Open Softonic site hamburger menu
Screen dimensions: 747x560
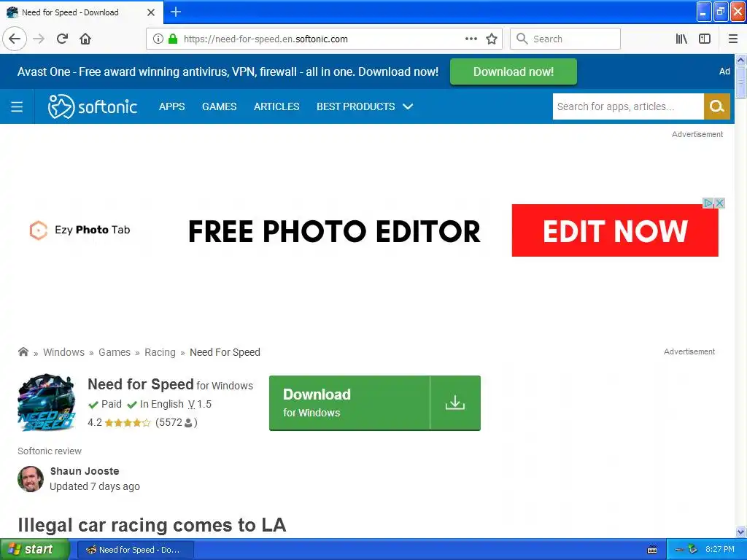pyautogui.click(x=17, y=106)
